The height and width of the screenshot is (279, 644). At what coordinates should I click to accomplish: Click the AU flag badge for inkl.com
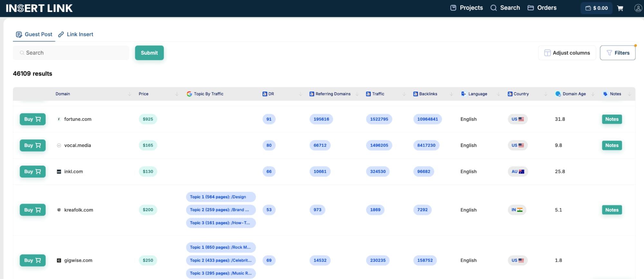click(x=518, y=172)
